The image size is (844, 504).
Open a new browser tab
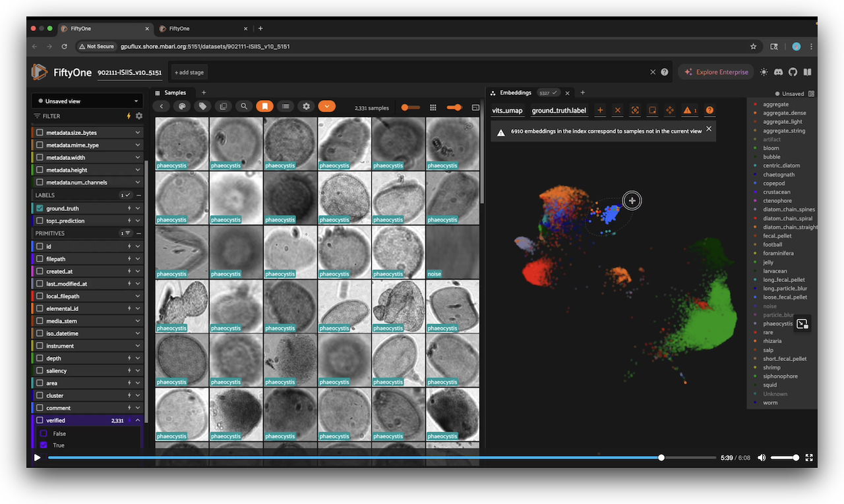click(x=260, y=28)
